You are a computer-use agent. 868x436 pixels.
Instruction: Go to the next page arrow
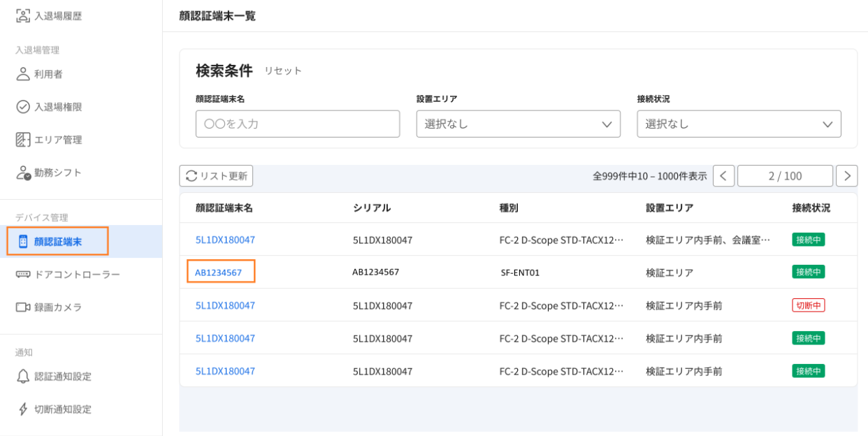point(847,176)
